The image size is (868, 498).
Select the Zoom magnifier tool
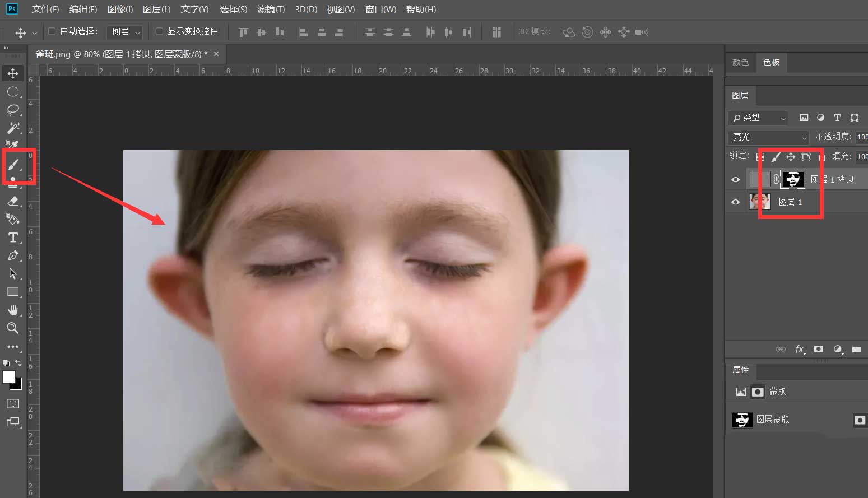pos(13,328)
